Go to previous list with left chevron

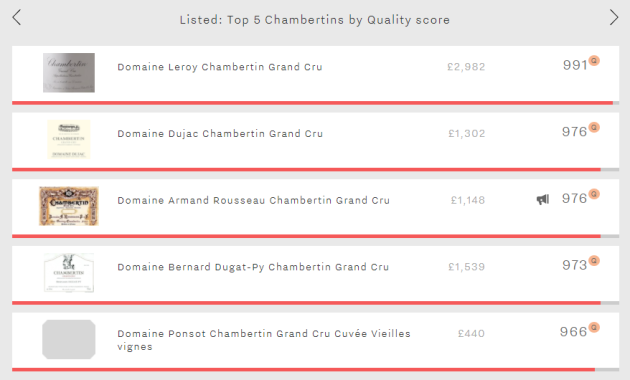(16, 18)
